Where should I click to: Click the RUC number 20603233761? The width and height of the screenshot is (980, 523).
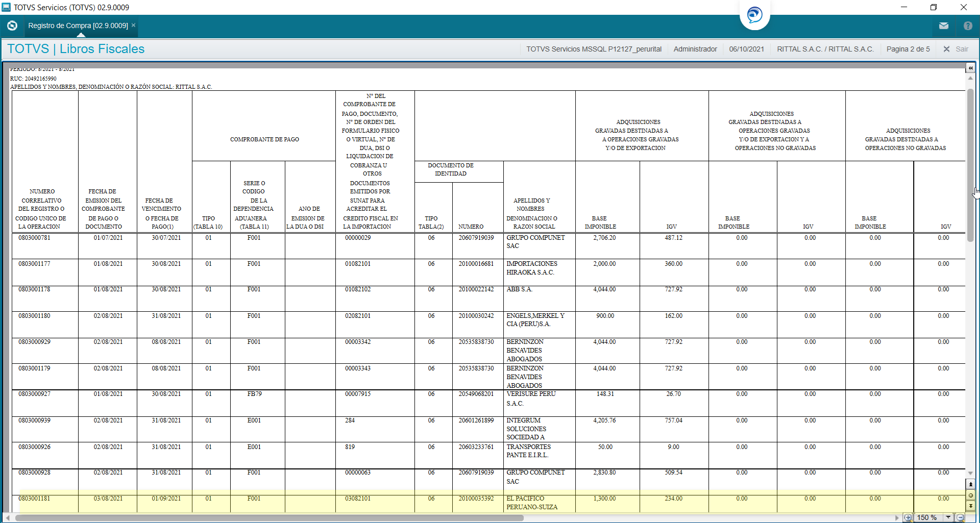click(476, 447)
